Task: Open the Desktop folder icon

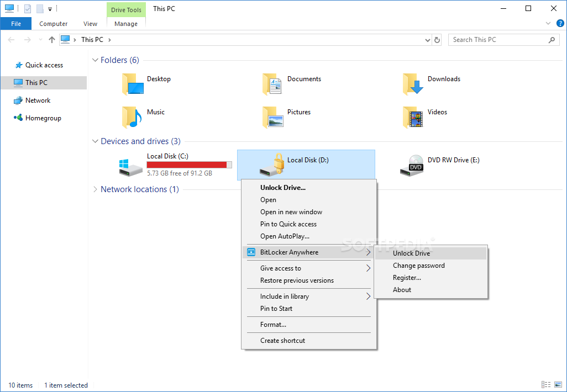Action: (x=133, y=84)
